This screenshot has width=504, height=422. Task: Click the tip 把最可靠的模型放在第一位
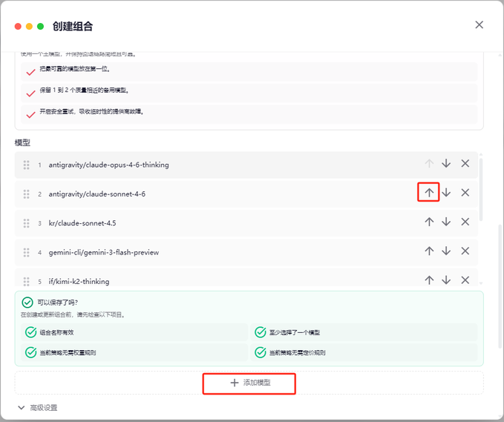click(249, 72)
